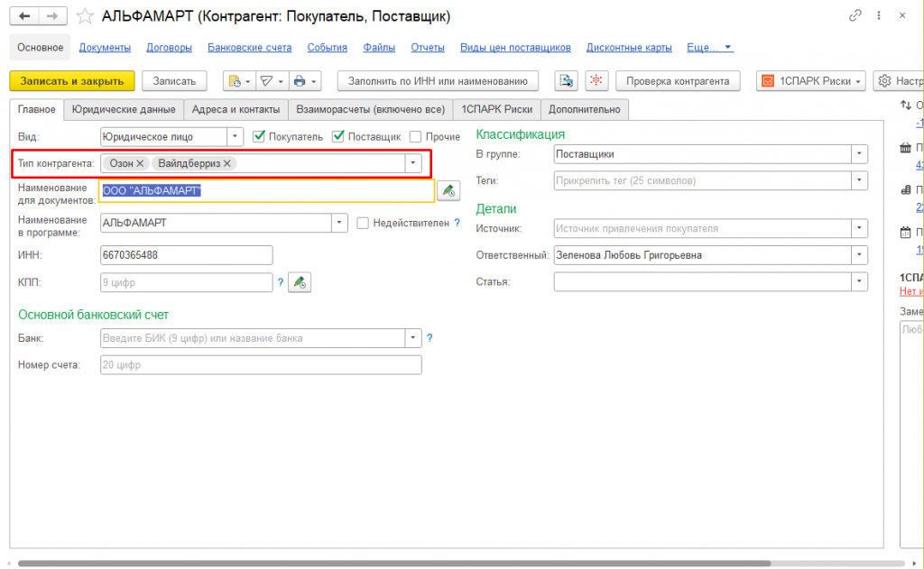The height and width of the screenshot is (569, 924).
Task: Click into the КПП input field
Action: click(186, 282)
